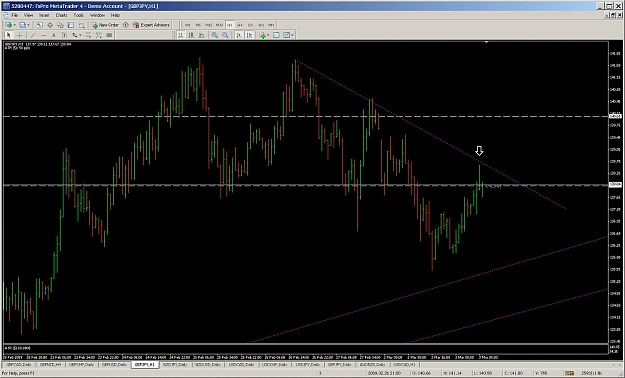Launch MetaEditor from the toolbar
Viewport: 625px width, 378px height.
(126, 25)
